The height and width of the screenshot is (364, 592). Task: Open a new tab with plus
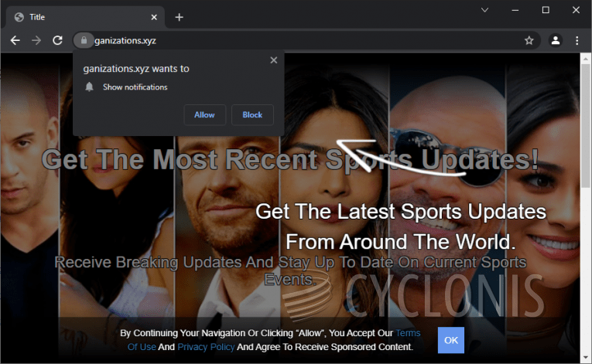pyautogui.click(x=179, y=16)
